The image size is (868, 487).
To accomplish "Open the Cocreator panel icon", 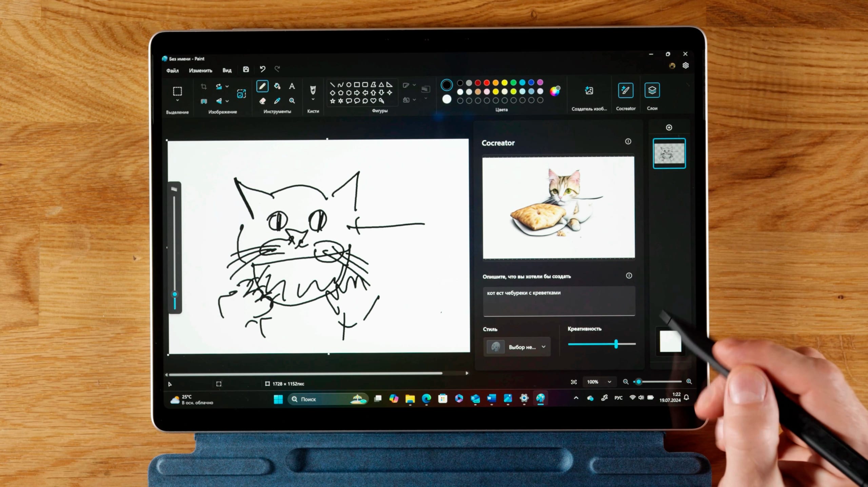I will (x=626, y=90).
